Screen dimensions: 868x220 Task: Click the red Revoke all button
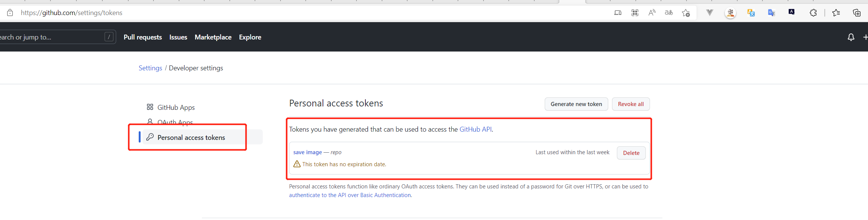[x=631, y=104]
